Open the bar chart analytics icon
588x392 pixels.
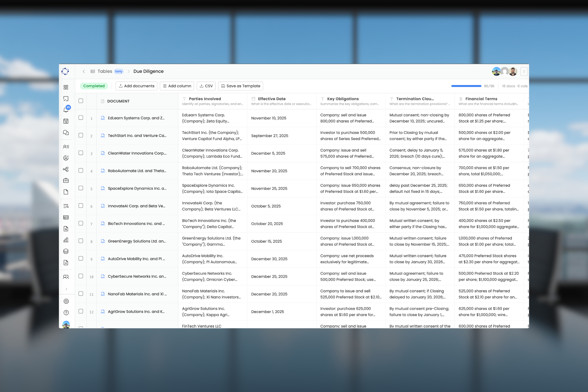66,240
